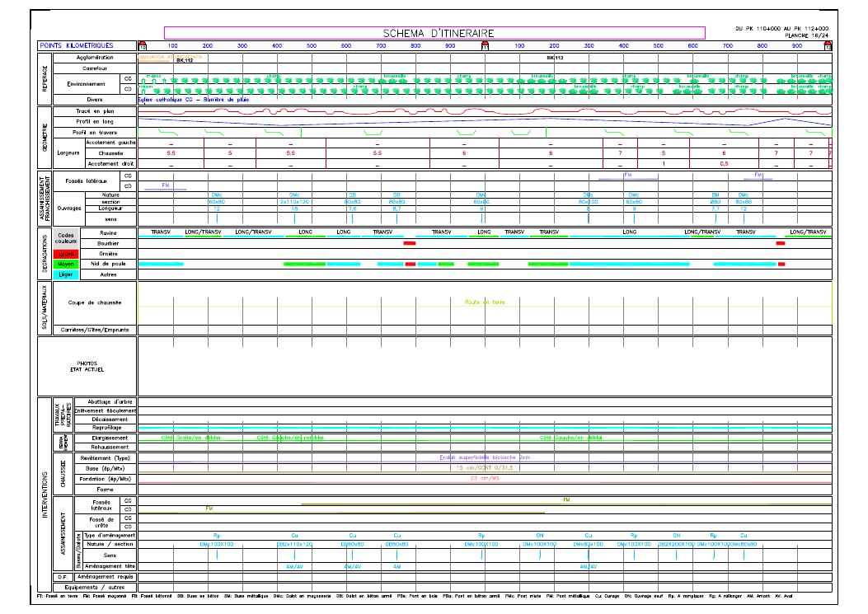Click the kilometer 11 milestone marker
Viewport: 868px width, 614px height.
[486, 46]
